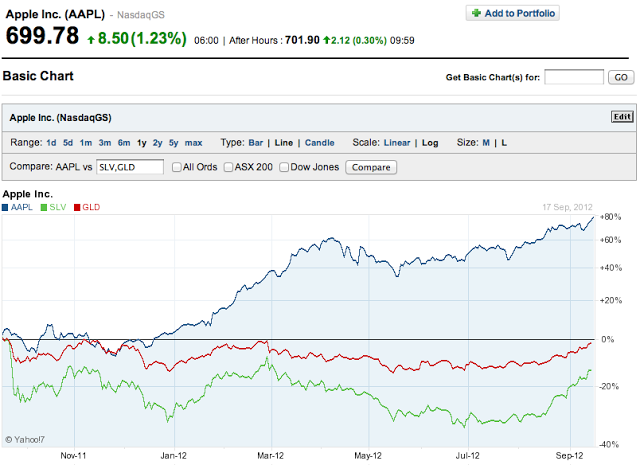Viewport: 640px width, 465px height.
Task: Switch chart type to Line
Action: (284, 143)
